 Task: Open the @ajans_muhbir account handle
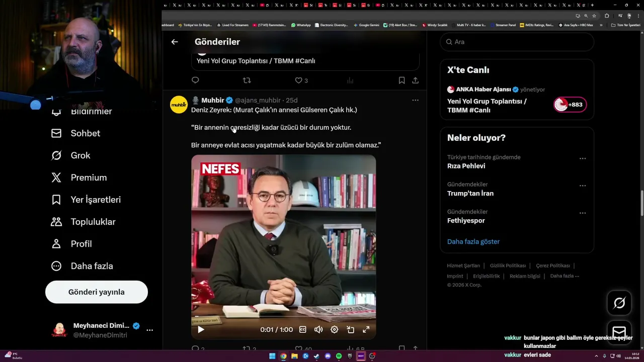click(258, 100)
